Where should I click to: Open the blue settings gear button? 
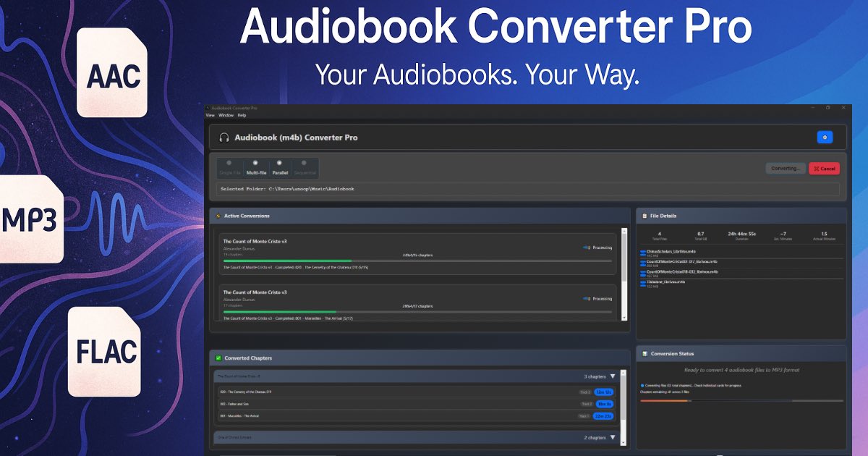pos(825,137)
